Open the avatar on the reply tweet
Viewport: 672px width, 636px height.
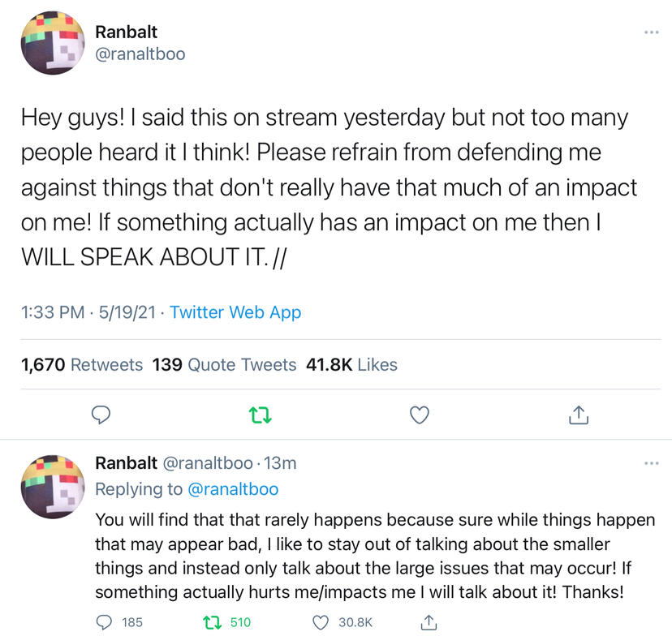click(x=52, y=485)
